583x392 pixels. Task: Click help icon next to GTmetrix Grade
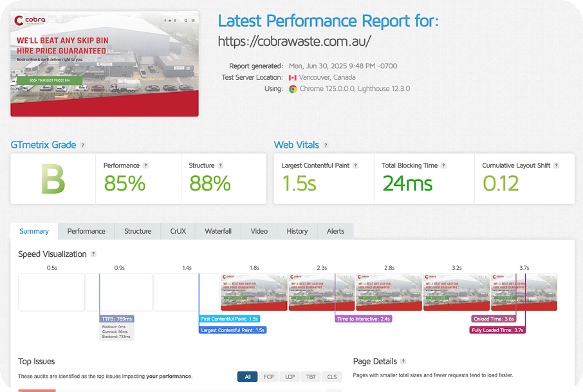[83, 145]
